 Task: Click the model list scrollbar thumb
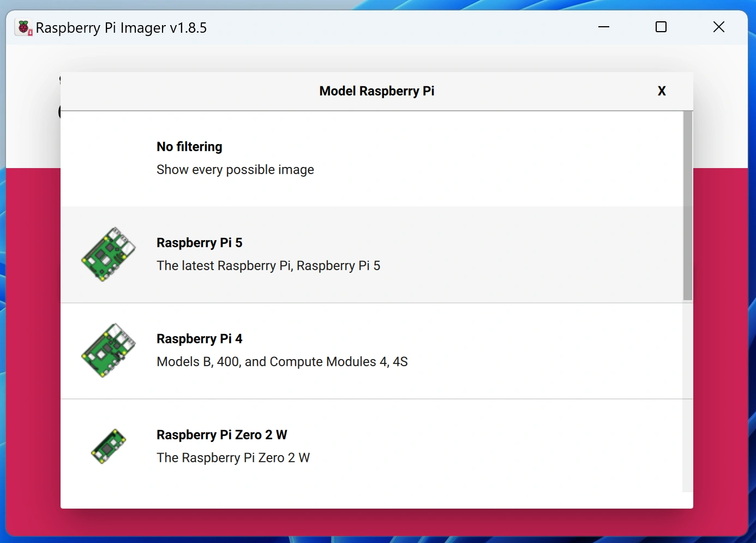click(x=688, y=206)
